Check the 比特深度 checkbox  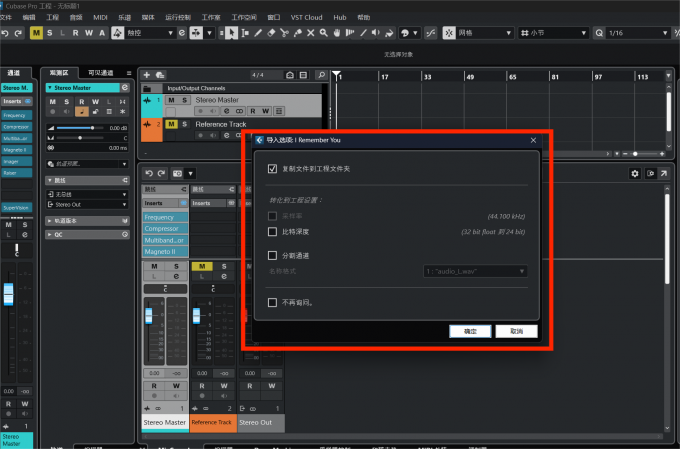(x=272, y=232)
